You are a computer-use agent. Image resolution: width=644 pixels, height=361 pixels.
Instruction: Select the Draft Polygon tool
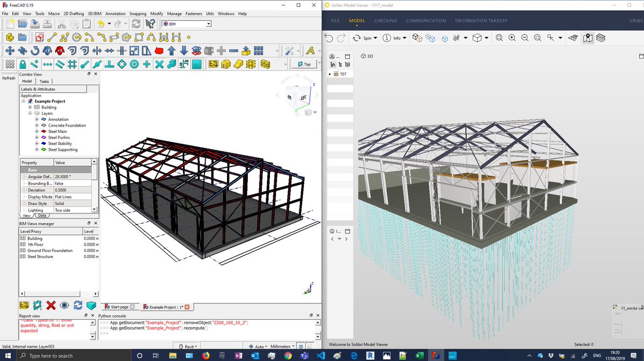(x=127, y=38)
